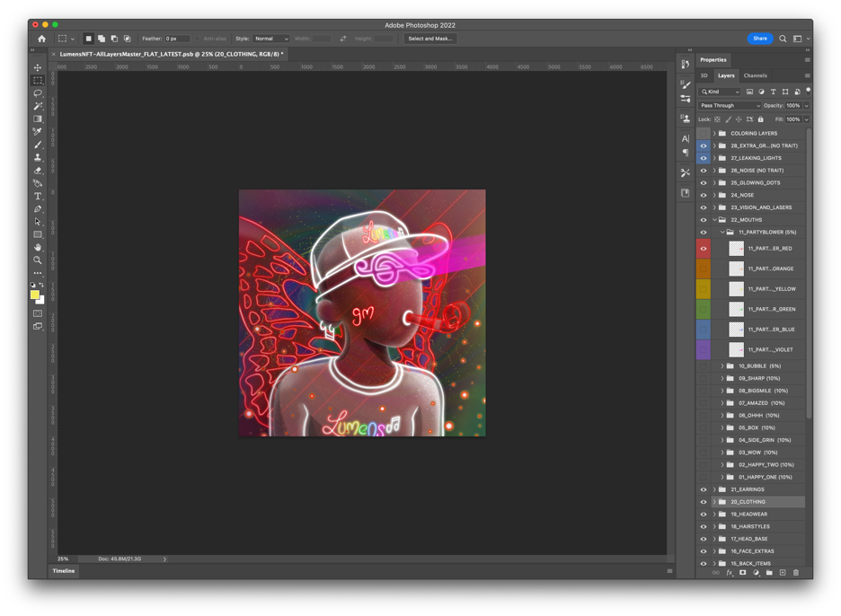Select the Hand tool
The width and height of the screenshot is (841, 616).
click(x=38, y=247)
